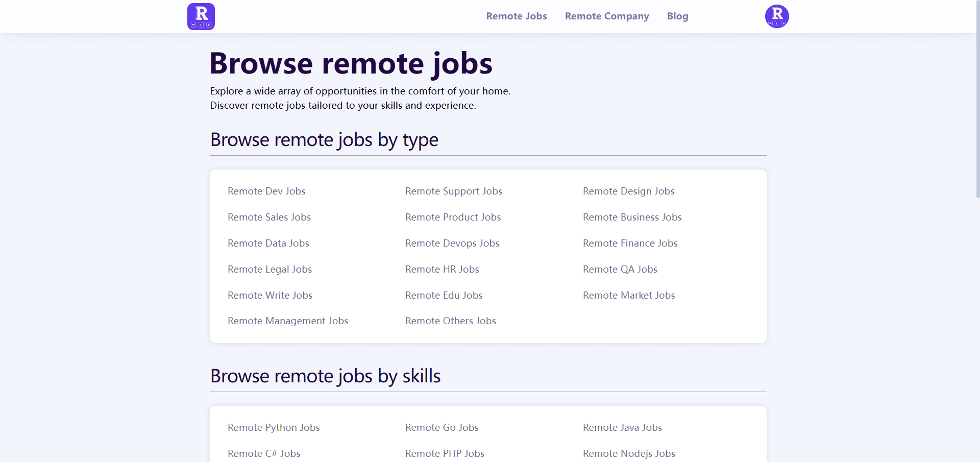
Task: View Remote Design Jobs
Action: coord(628,191)
